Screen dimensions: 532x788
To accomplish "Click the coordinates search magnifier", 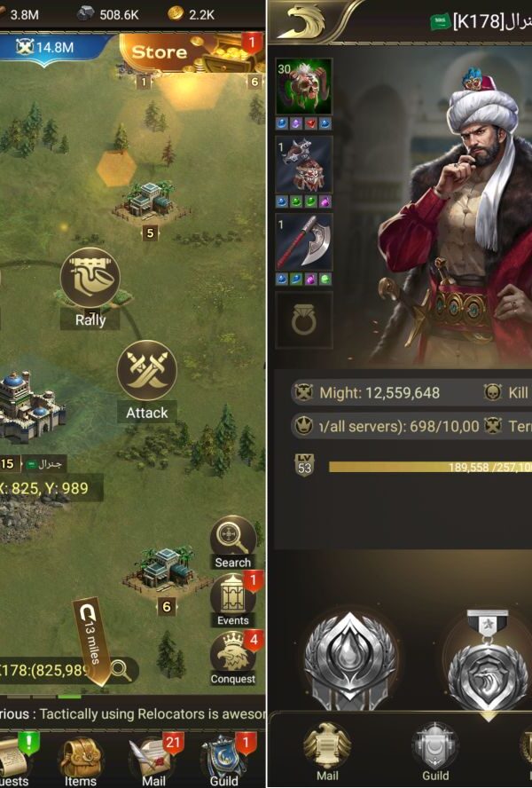I will tap(120, 670).
